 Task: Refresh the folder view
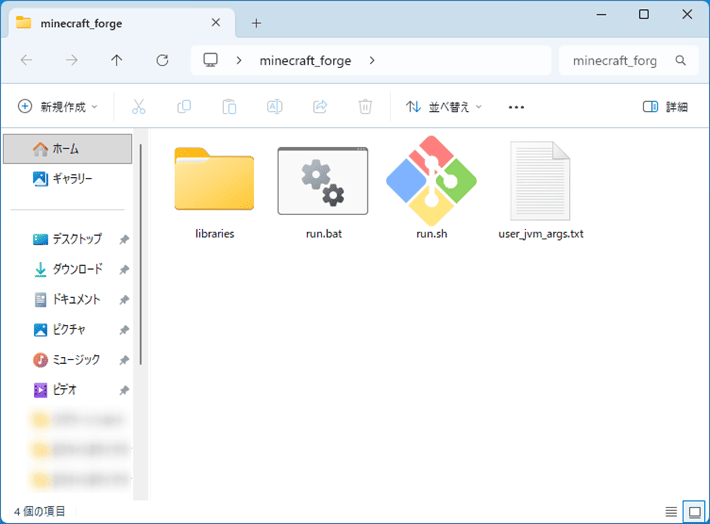click(162, 60)
